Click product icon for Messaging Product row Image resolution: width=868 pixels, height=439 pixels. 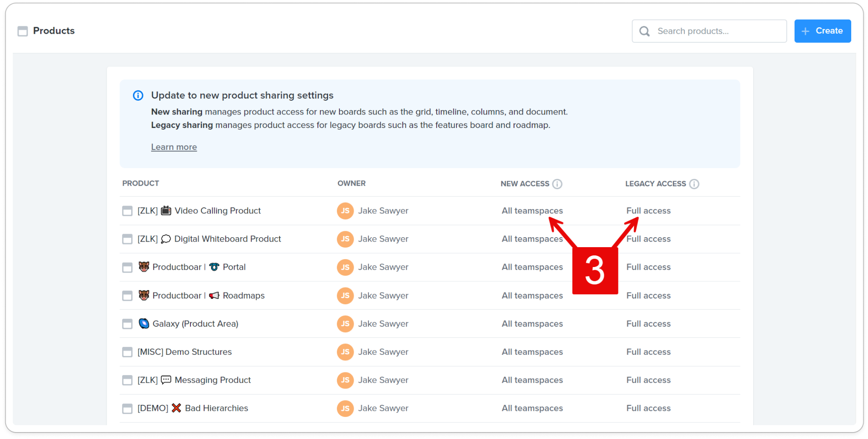click(x=127, y=380)
